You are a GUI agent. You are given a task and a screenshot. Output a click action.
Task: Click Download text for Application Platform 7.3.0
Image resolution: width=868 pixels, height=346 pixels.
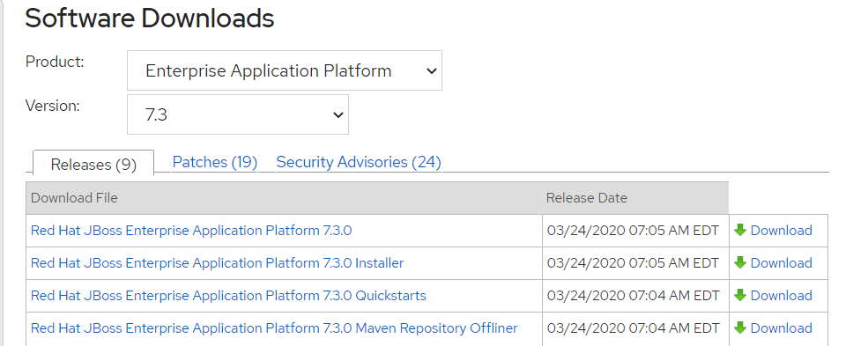(781, 231)
